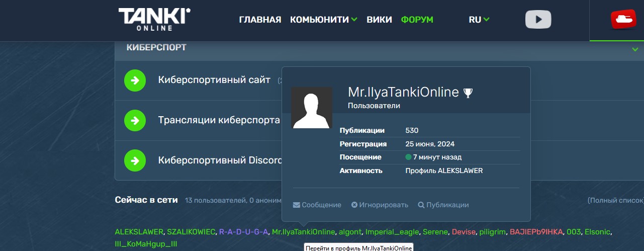
Task: Open Полный список of online users
Action: 615,200
